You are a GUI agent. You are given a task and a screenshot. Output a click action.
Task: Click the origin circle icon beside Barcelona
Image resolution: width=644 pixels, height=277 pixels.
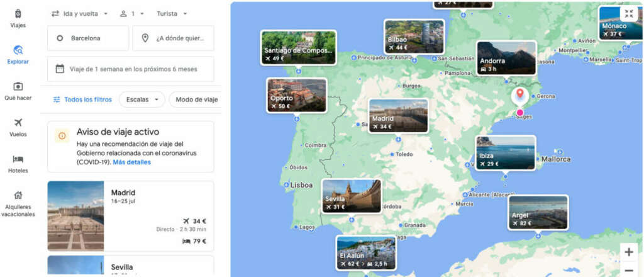(x=60, y=38)
